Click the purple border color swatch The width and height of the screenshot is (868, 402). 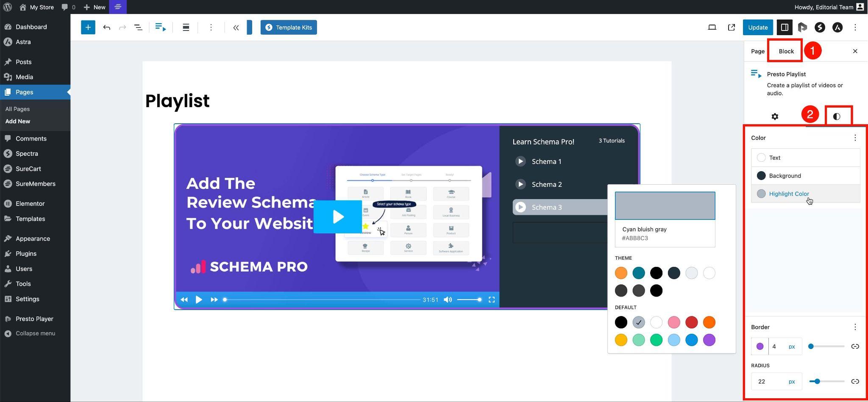tap(760, 347)
